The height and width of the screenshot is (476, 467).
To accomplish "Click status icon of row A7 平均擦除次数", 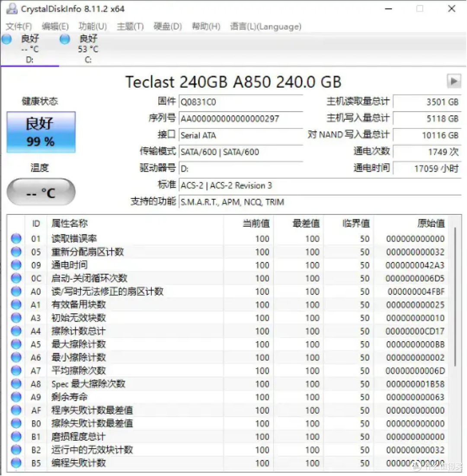I will [16, 371].
